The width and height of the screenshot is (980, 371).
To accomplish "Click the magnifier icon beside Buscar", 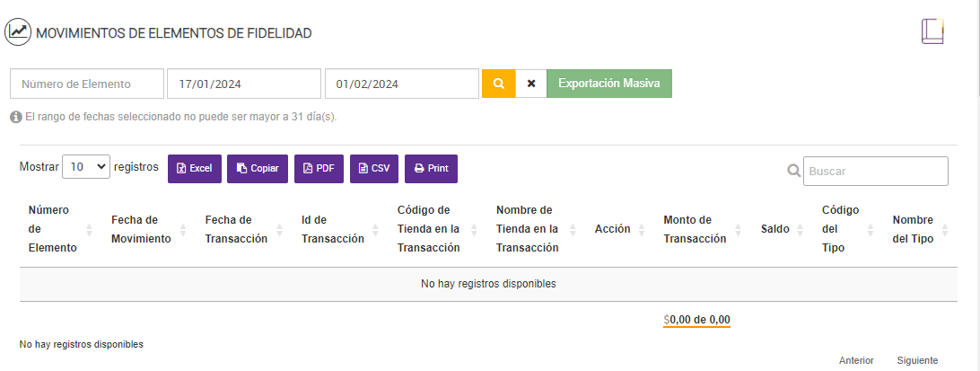I will 793,171.
